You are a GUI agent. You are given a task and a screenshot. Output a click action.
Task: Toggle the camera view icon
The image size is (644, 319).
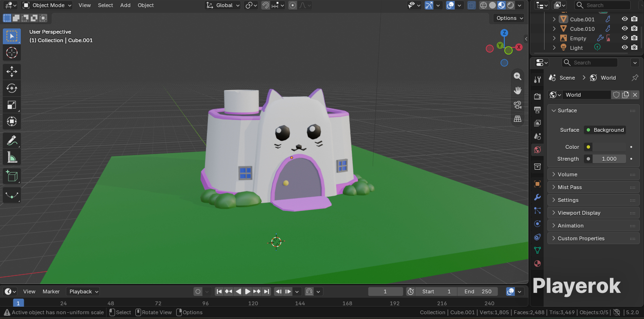pos(518,105)
